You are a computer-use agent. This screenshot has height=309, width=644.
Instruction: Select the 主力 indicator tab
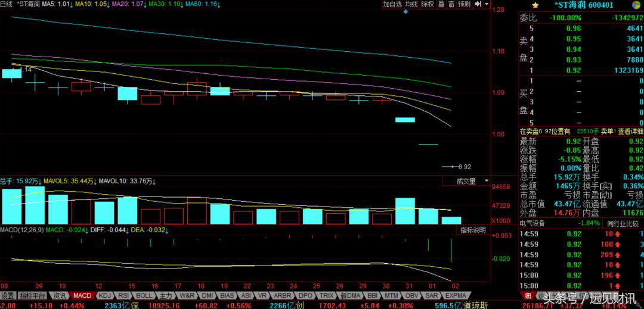166,295
